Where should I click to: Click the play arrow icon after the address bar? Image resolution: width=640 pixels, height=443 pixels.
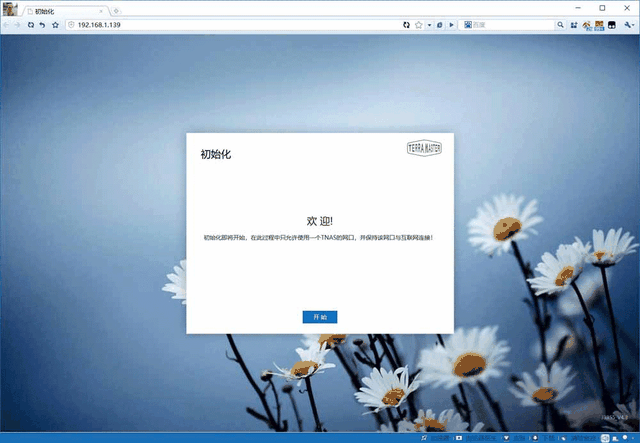coord(451,25)
